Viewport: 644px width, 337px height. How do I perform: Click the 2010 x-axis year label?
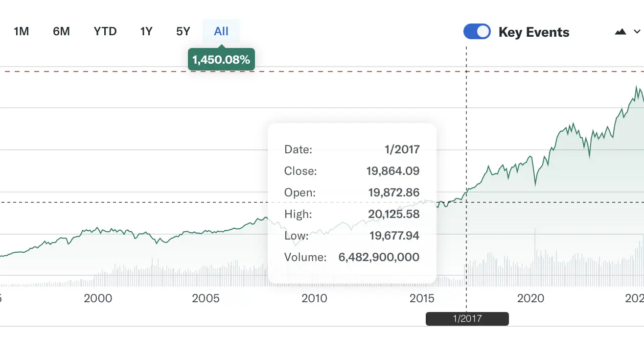(314, 298)
